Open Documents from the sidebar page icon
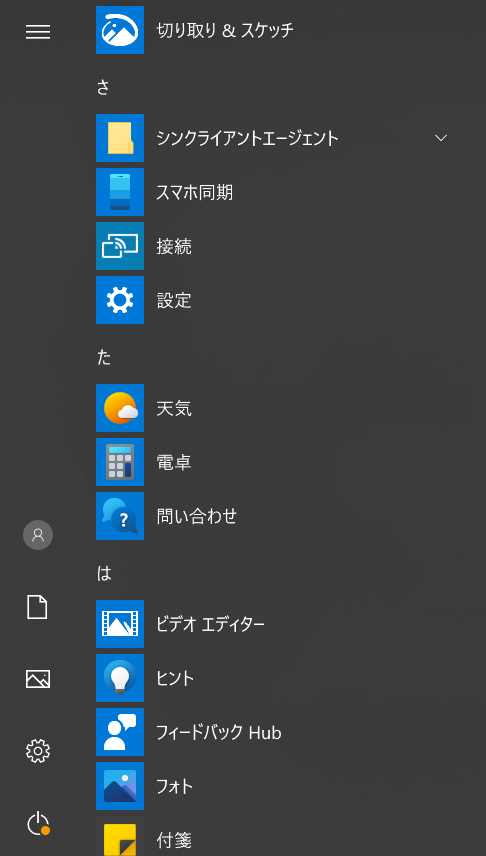Image resolution: width=486 pixels, height=856 pixels. pos(38,607)
